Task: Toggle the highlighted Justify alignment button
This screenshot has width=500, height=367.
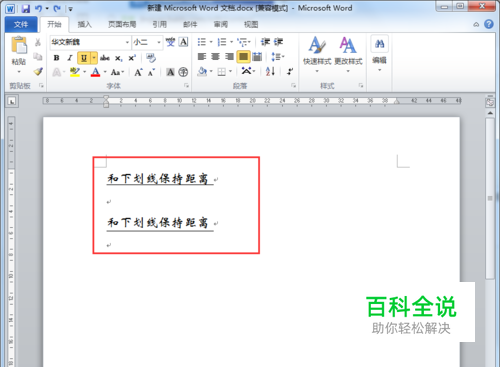Action: click(243, 57)
